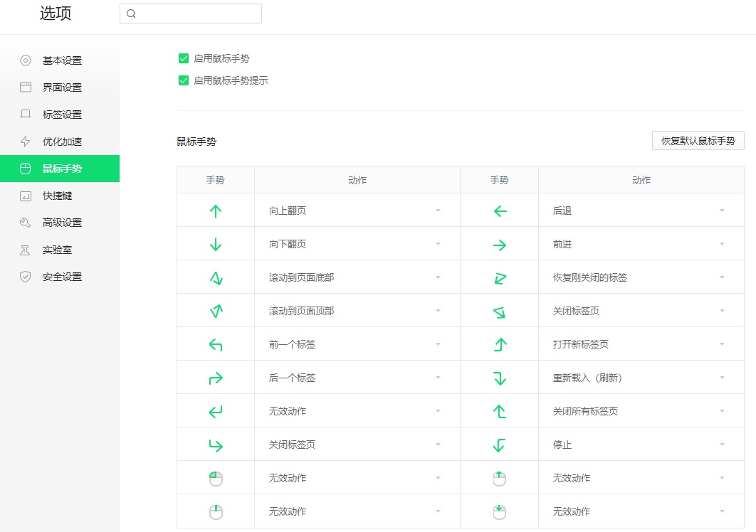Screen dimensions: 756x532
Task: Open the 关闭所有标签页 action dropdown
Action: [x=641, y=411]
